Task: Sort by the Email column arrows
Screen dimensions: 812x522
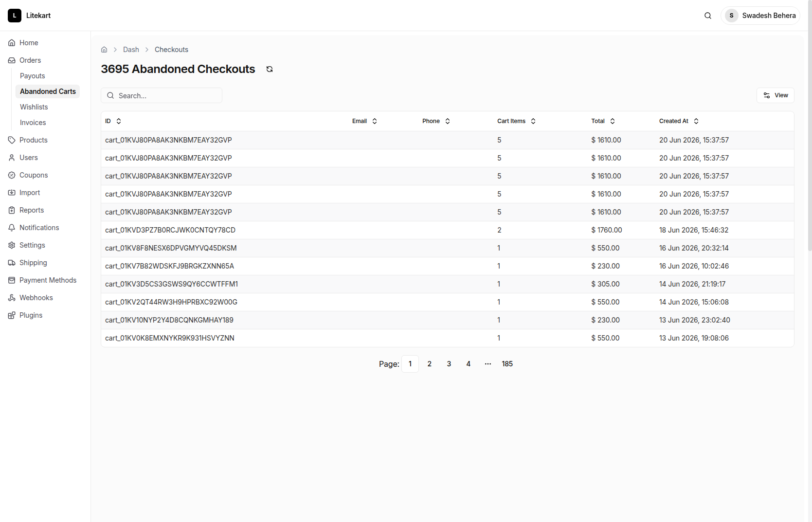Action: tap(375, 121)
